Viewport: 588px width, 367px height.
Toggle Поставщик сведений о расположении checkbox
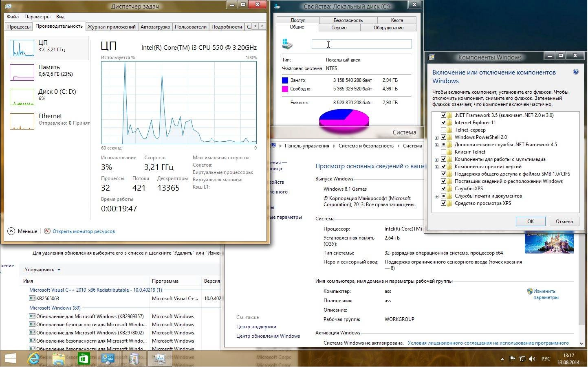click(x=443, y=181)
